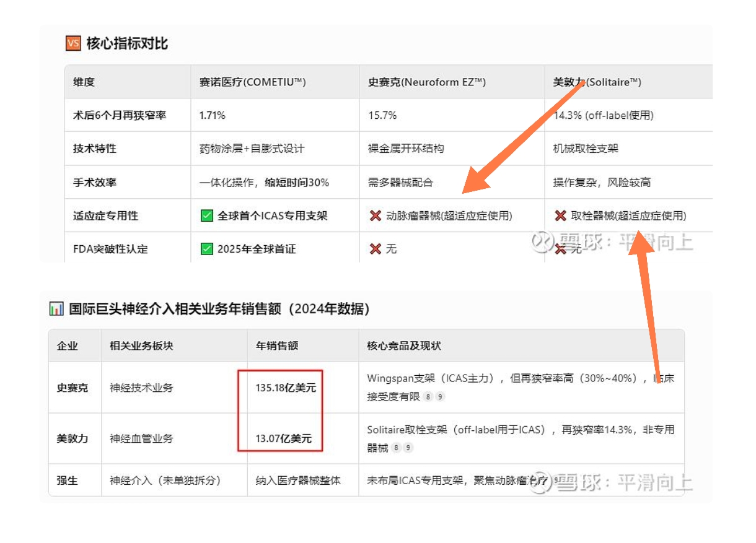The width and height of the screenshot is (756, 543).
Task: Click the Solitaire取栓支架 description text
Action: pos(521,438)
